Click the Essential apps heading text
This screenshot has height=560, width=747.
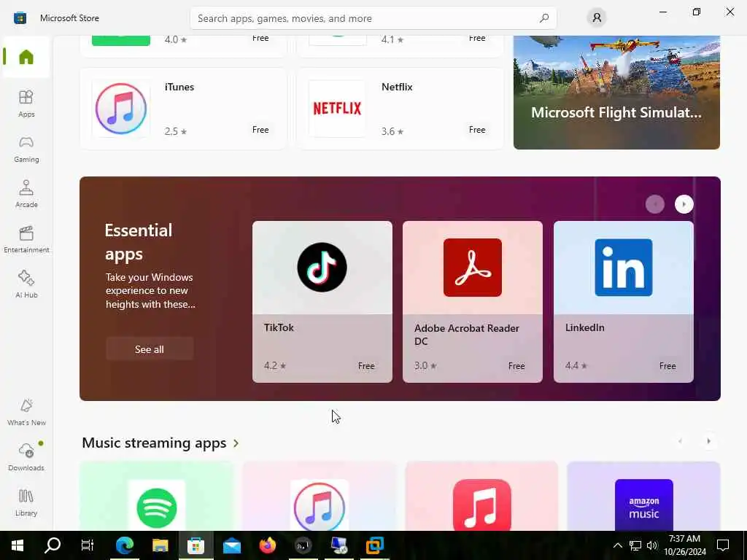tap(138, 242)
